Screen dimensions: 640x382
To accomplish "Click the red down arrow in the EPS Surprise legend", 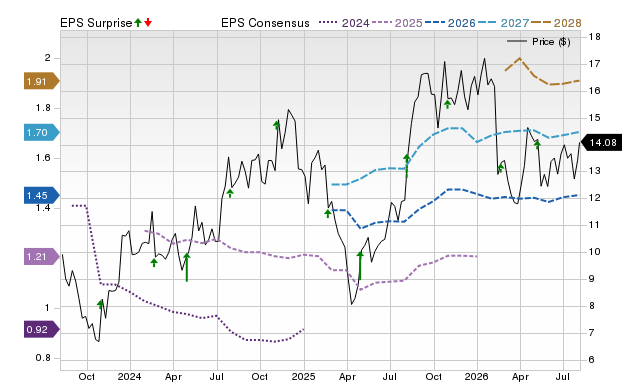I will coord(148,22).
